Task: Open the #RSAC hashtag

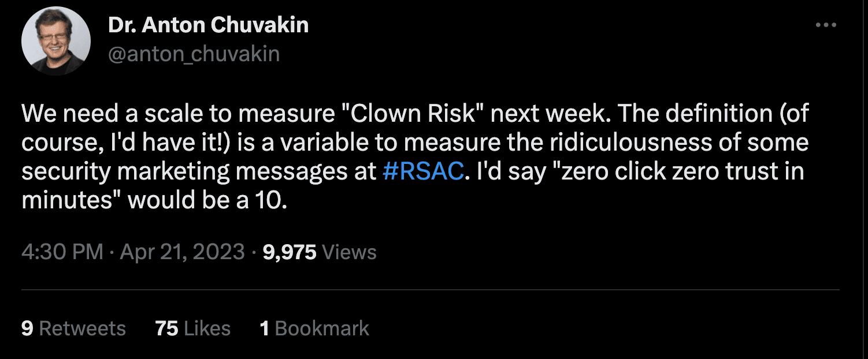Action: point(423,172)
